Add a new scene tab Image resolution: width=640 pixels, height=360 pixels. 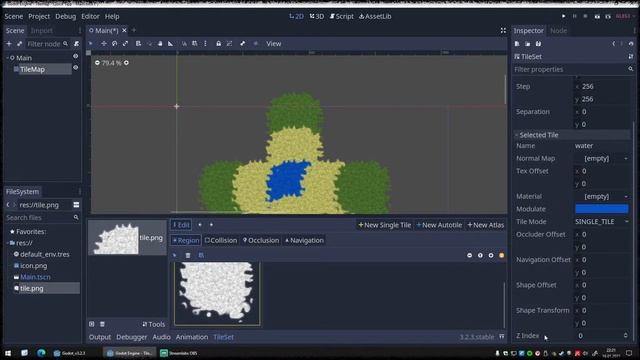(x=133, y=30)
